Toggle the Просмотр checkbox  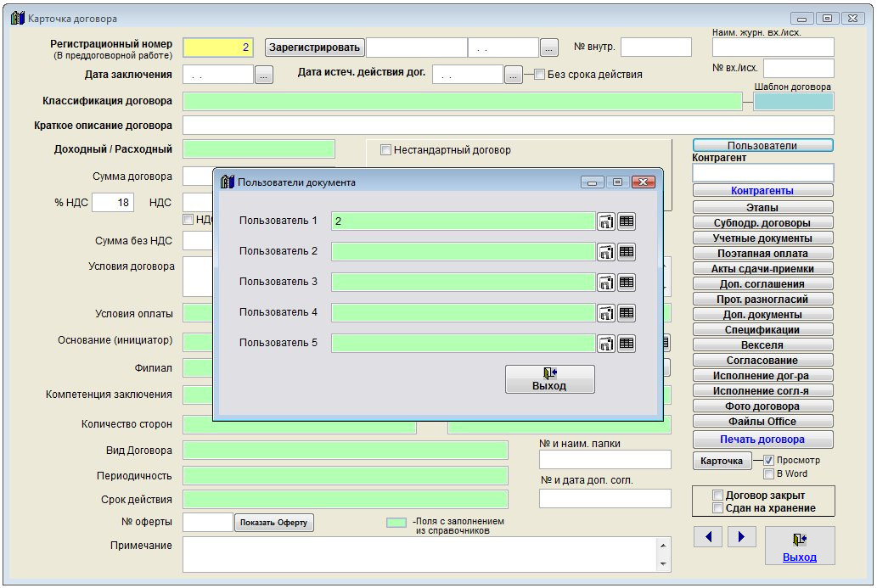(769, 460)
